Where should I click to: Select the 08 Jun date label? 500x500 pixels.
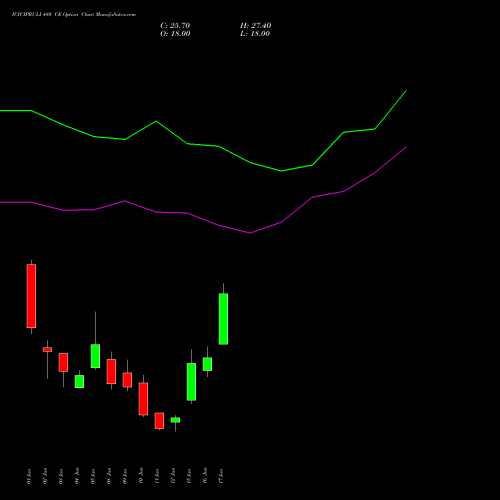click(x=109, y=476)
